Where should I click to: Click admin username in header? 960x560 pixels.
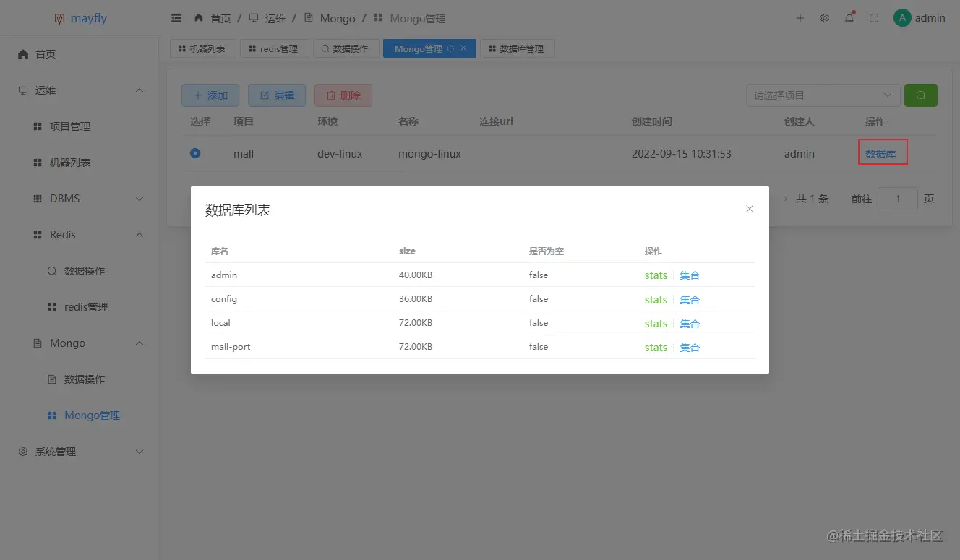(x=930, y=18)
